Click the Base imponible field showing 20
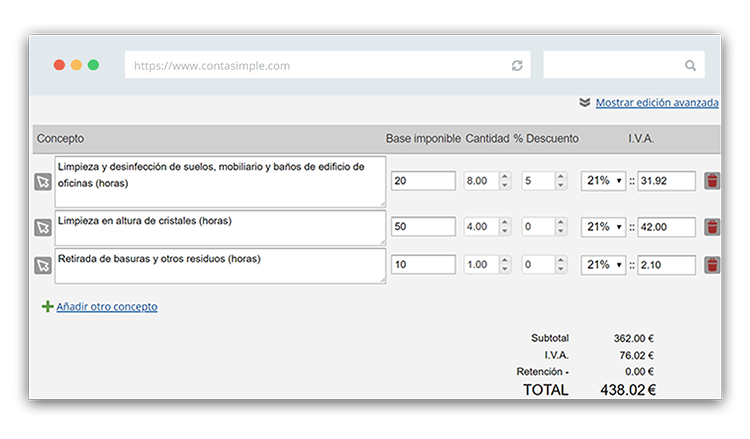 [423, 181]
